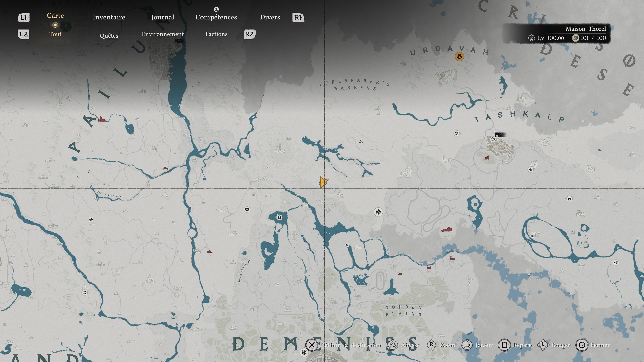Viewport: 644px width, 362px height.
Task: Click the Lv 100.00 level value
Action: (x=551, y=38)
